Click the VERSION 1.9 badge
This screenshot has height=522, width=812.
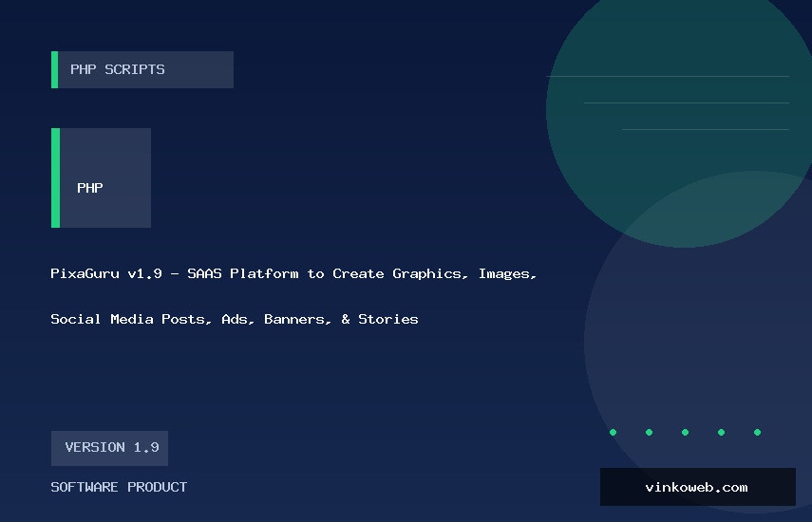pyautogui.click(x=110, y=448)
